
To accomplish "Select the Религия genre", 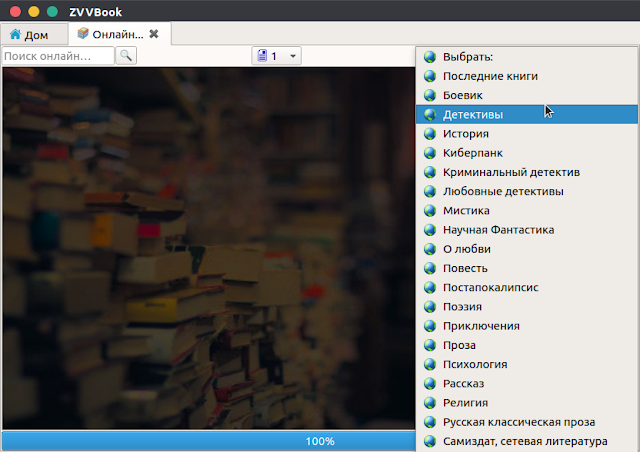I will (527, 402).
